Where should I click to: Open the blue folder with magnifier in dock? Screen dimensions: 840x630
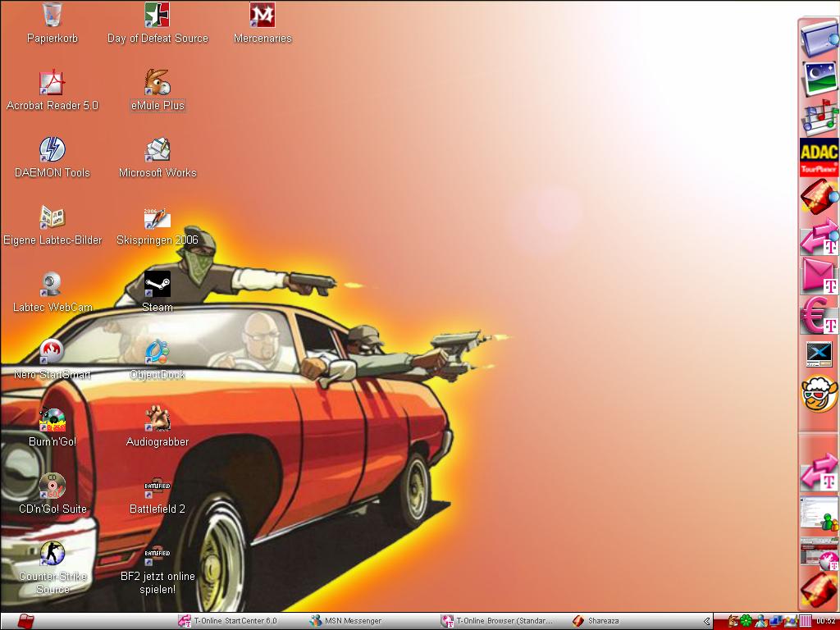[x=819, y=38]
